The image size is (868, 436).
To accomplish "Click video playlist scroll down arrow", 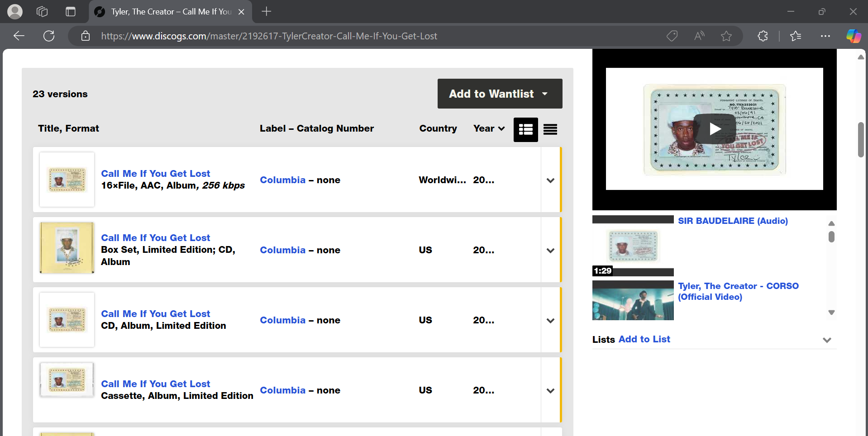I will click(x=831, y=313).
